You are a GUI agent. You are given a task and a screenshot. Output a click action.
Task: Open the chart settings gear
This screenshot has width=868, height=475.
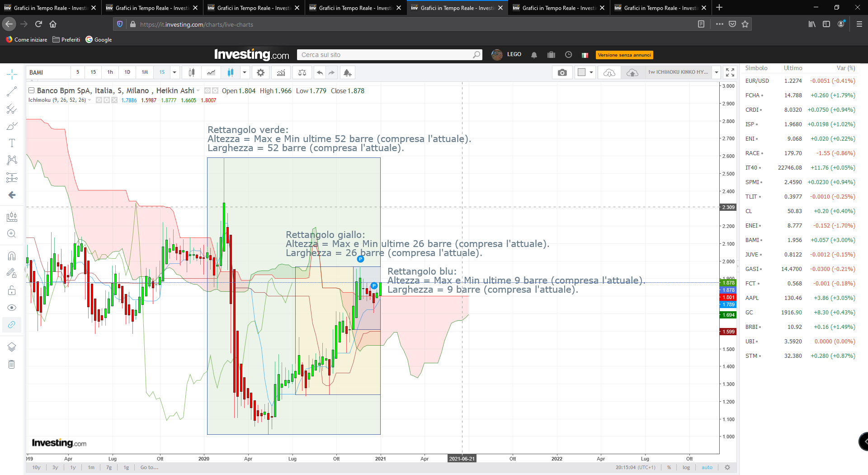(260, 72)
